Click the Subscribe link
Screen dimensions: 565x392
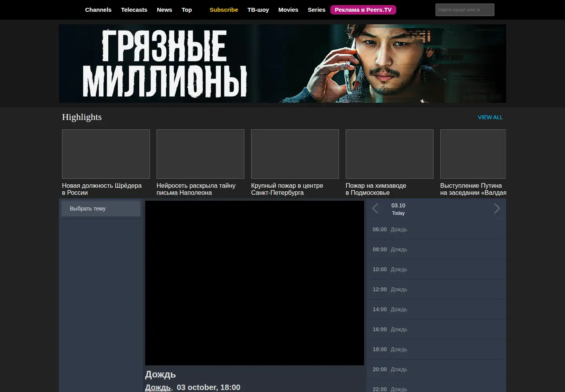pyautogui.click(x=224, y=10)
